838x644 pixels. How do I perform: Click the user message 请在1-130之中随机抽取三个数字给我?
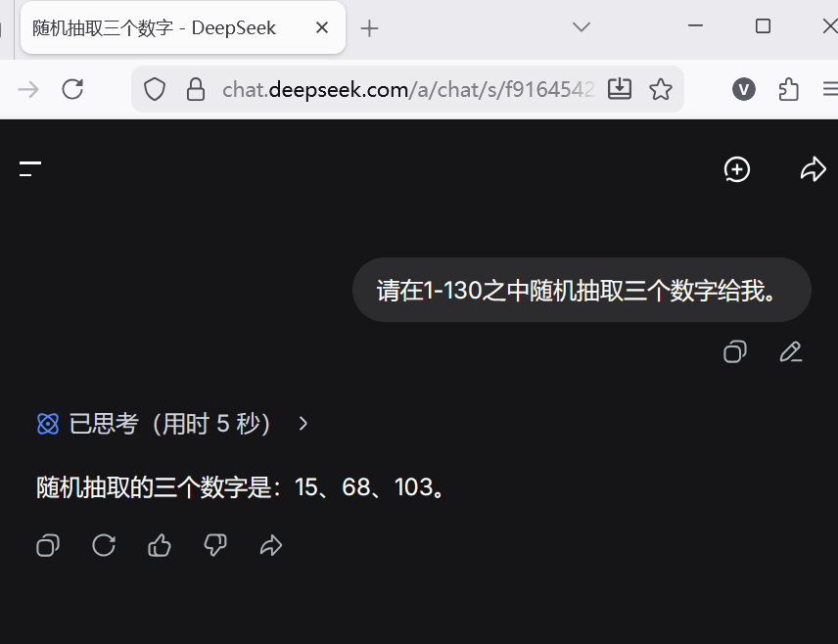point(582,291)
